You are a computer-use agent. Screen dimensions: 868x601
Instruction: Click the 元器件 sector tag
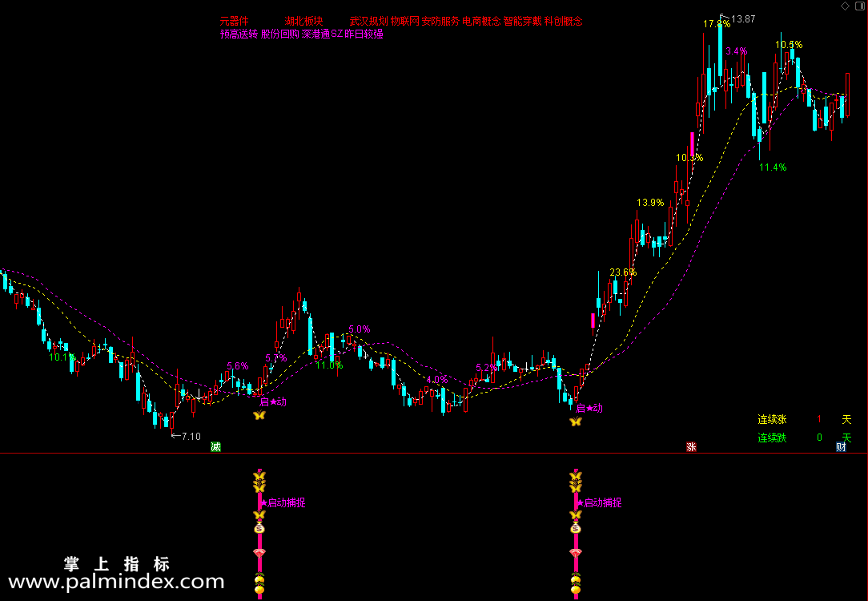click(234, 21)
